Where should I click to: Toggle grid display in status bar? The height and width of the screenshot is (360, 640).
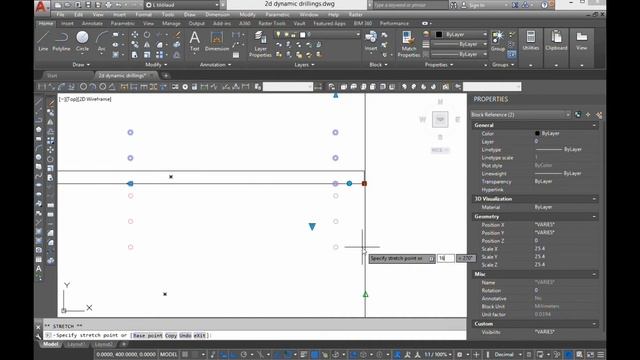pyautogui.click(x=186, y=355)
